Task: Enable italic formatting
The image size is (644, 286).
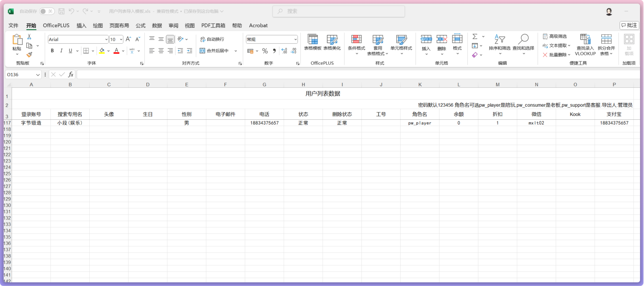Action: (x=61, y=51)
